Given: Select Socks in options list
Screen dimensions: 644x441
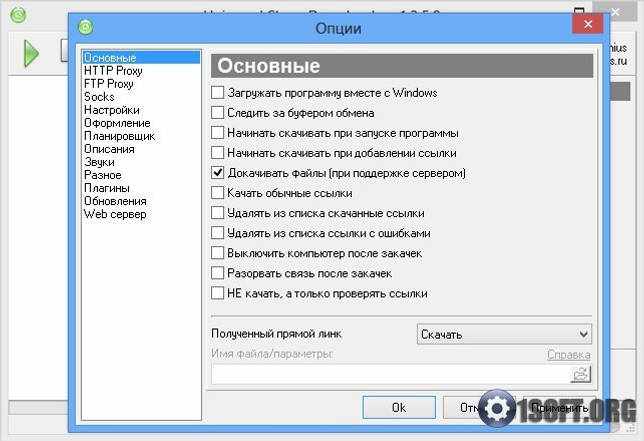Looking at the screenshot, I should [x=99, y=97].
